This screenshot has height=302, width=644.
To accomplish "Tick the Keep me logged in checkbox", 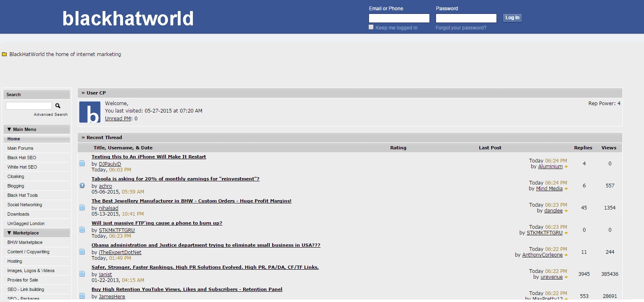I will coord(371,27).
